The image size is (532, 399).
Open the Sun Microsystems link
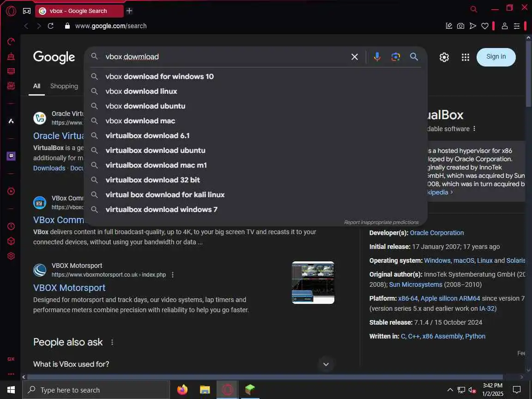[416, 284]
